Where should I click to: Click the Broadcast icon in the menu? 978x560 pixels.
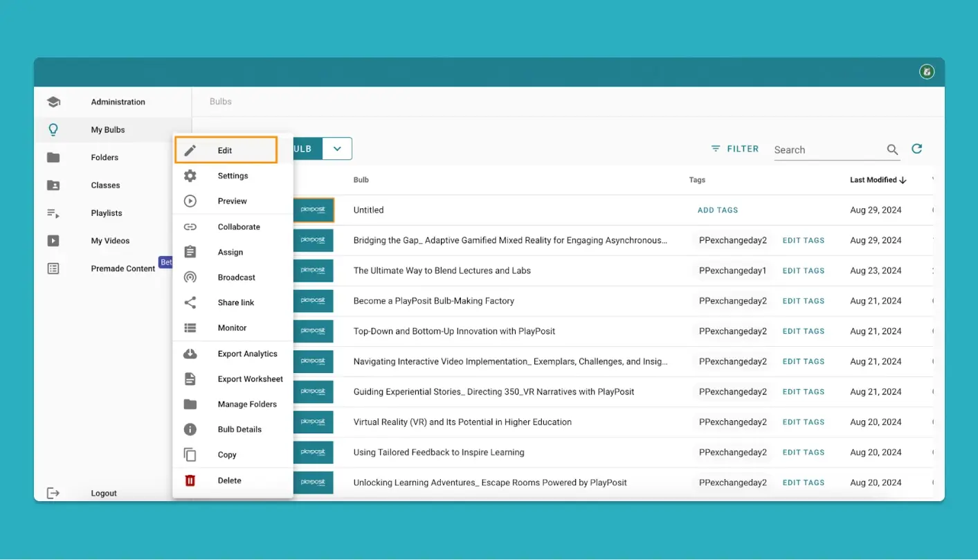[x=190, y=277]
